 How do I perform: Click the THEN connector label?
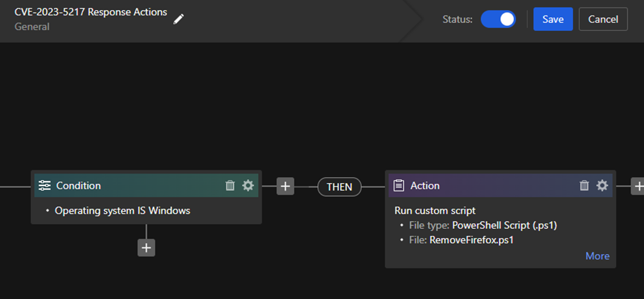tap(340, 187)
